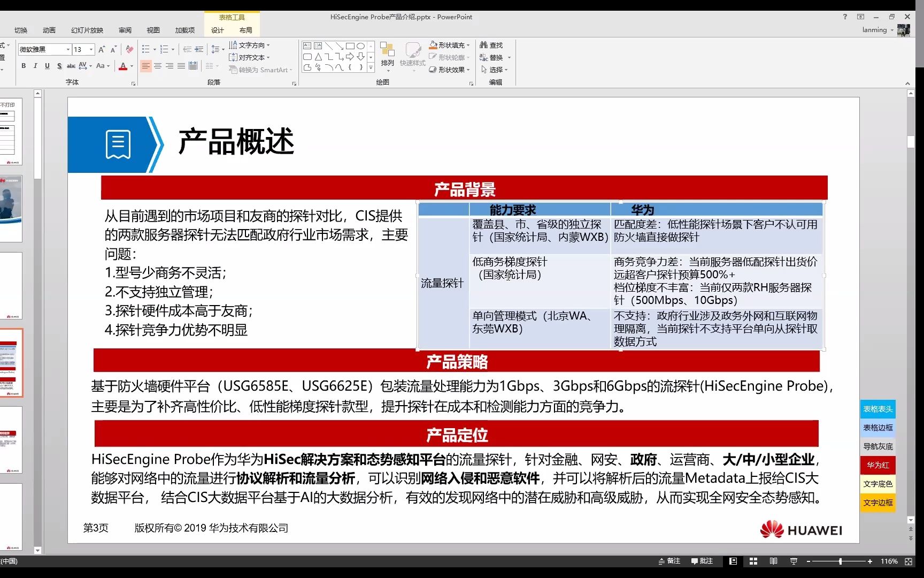Click the 华为红 color swatch on the right
The width and height of the screenshot is (924, 578).
(877, 465)
